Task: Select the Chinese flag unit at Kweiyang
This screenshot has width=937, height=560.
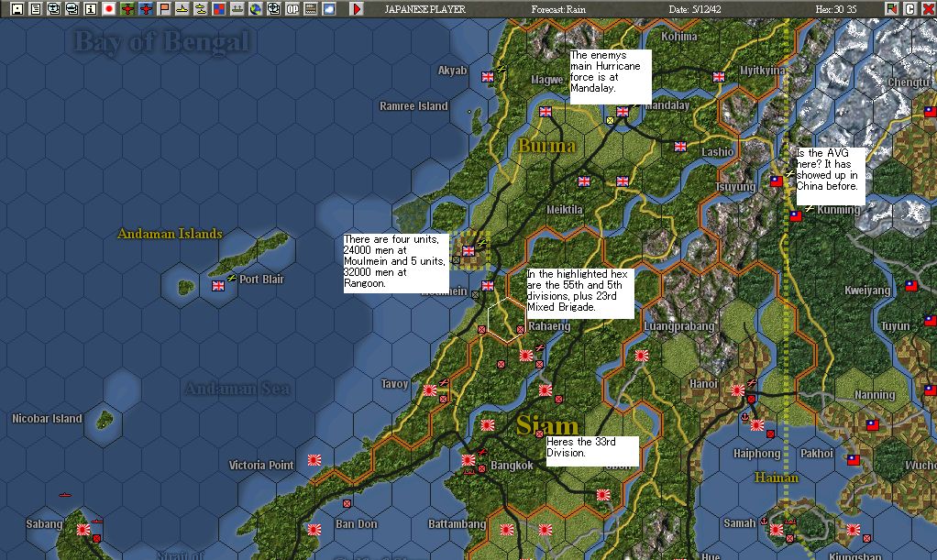Action: click(910, 286)
